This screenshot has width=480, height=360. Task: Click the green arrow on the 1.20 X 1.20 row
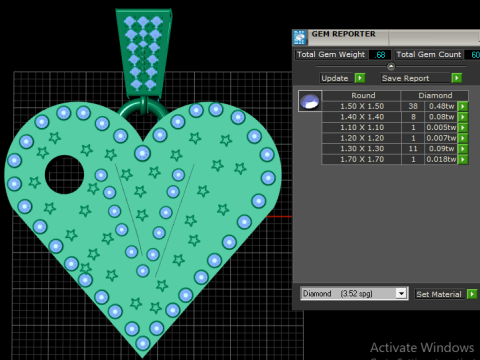click(x=463, y=138)
